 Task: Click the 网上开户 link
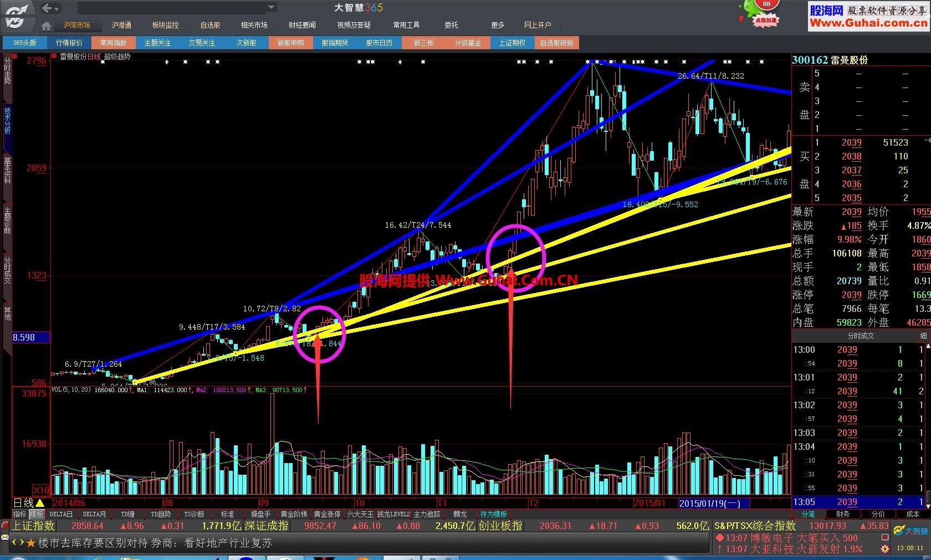point(538,25)
